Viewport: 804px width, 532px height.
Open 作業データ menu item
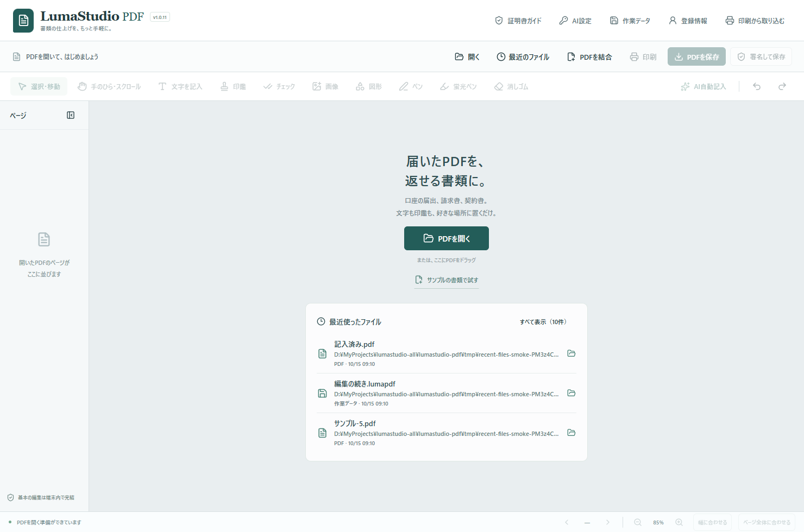[x=630, y=21]
